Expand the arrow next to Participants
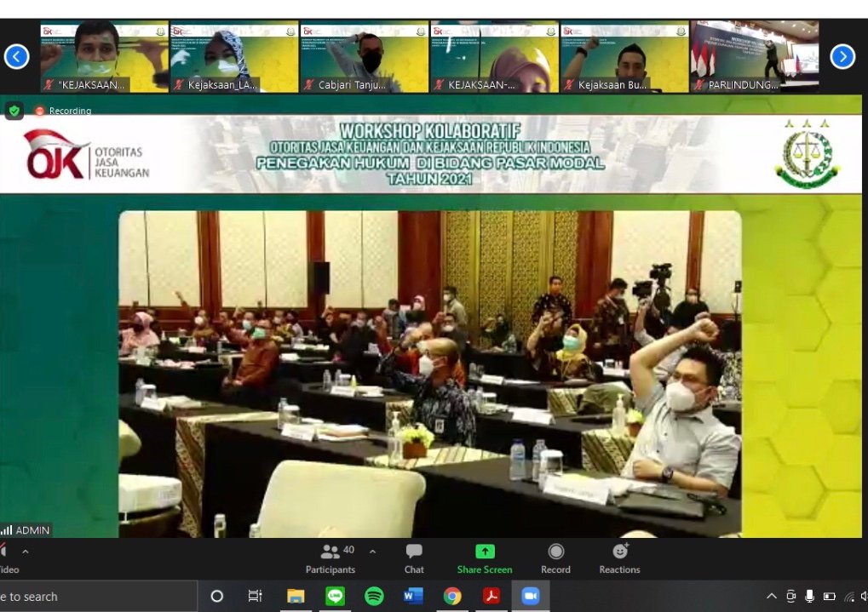Image resolution: width=868 pixels, height=612 pixels. (x=372, y=552)
